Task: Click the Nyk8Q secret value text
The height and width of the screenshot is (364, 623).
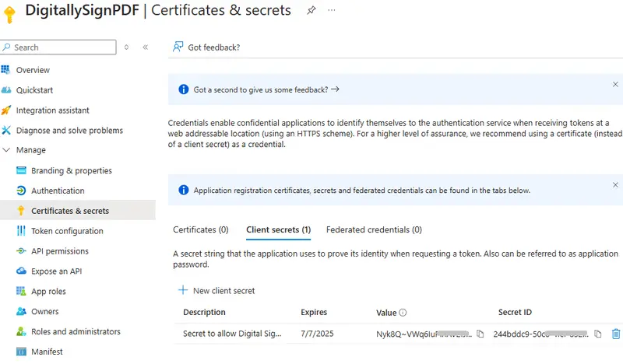Action: pos(424,334)
